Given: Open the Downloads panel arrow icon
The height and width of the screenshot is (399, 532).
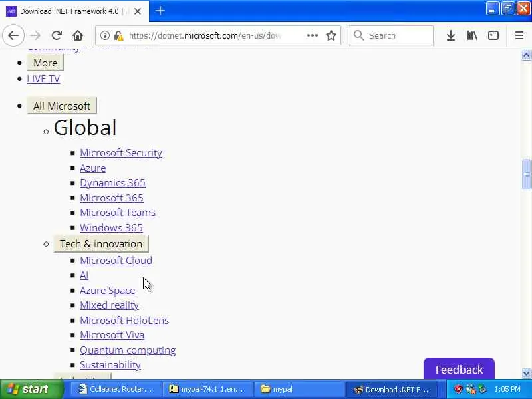Looking at the screenshot, I should [451, 35].
